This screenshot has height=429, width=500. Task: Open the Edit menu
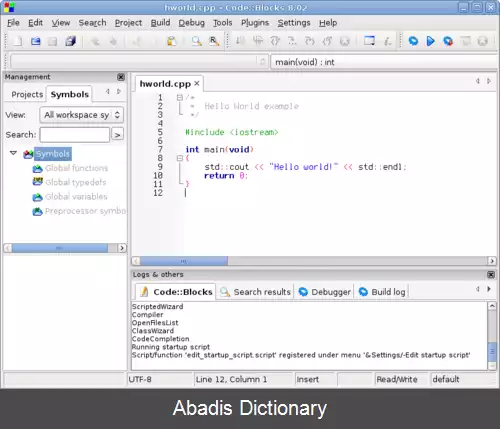pos(35,23)
